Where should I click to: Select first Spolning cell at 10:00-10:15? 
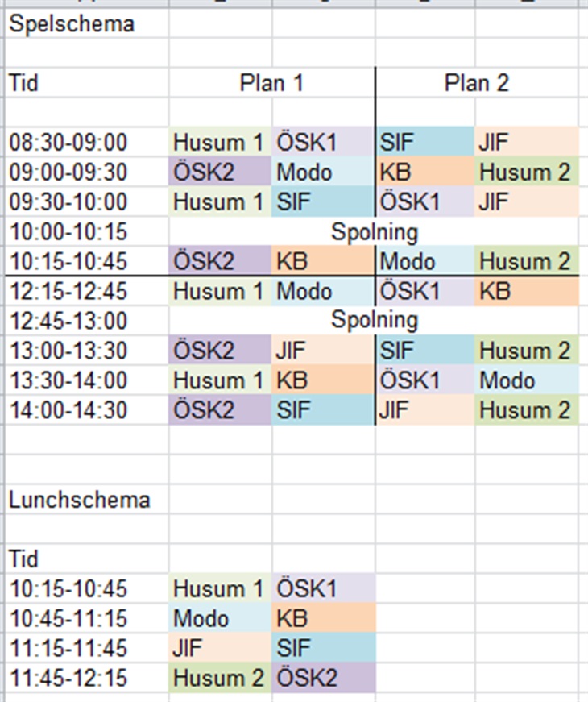tap(374, 231)
